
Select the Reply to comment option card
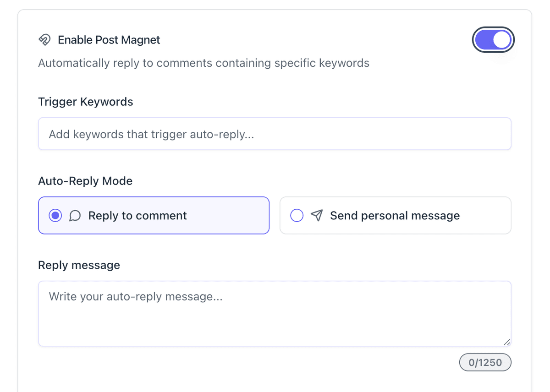pyautogui.click(x=154, y=215)
